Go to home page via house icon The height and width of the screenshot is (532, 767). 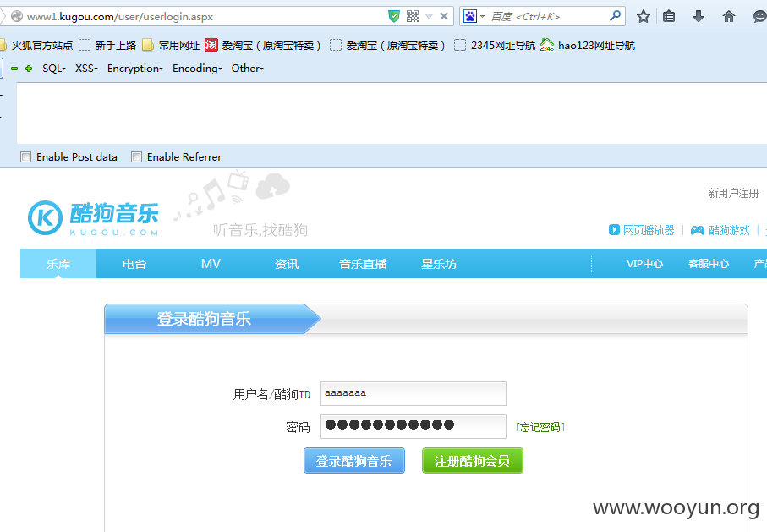tap(728, 17)
